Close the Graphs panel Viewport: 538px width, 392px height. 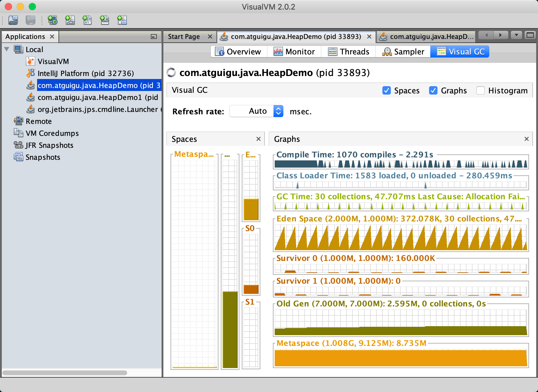[x=527, y=139]
